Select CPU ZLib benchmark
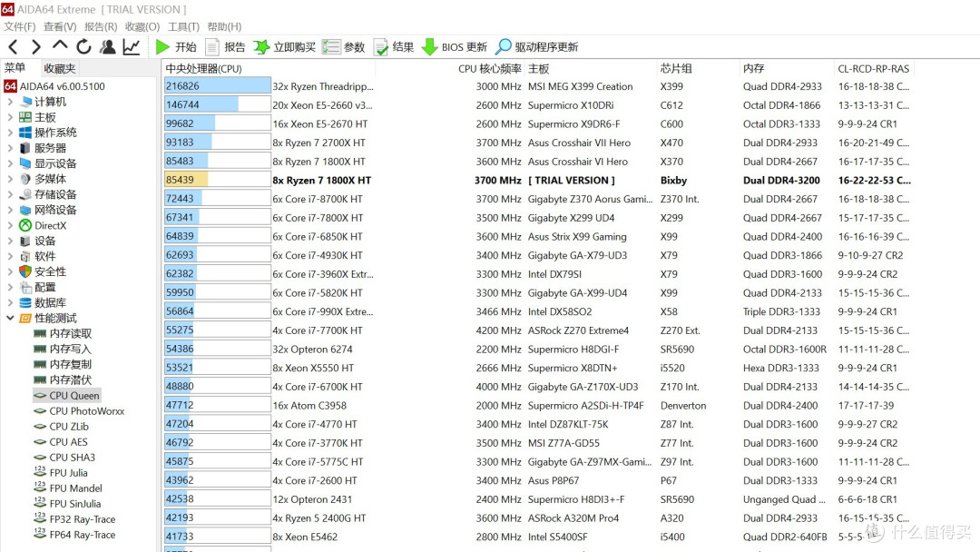Screen dimensions: 980x552 pos(62,427)
